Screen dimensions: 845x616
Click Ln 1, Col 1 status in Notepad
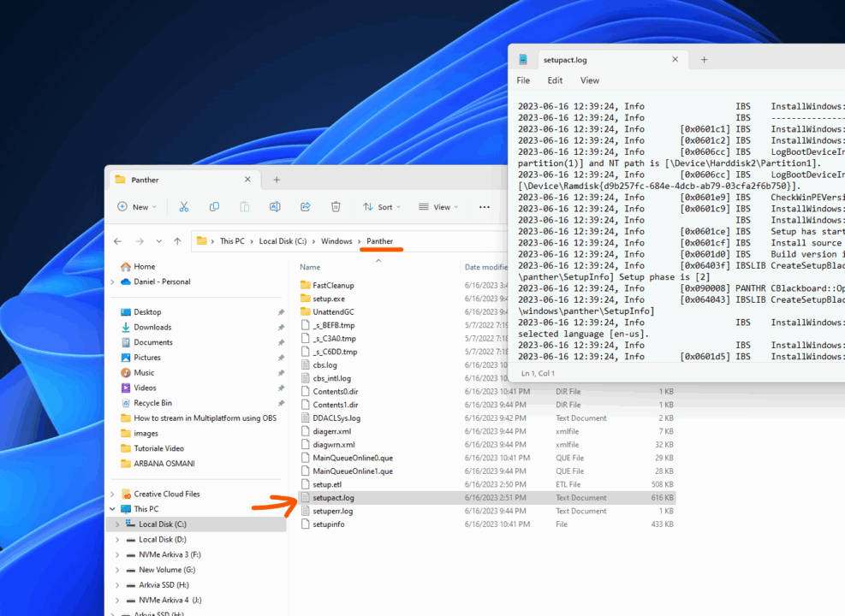538,373
